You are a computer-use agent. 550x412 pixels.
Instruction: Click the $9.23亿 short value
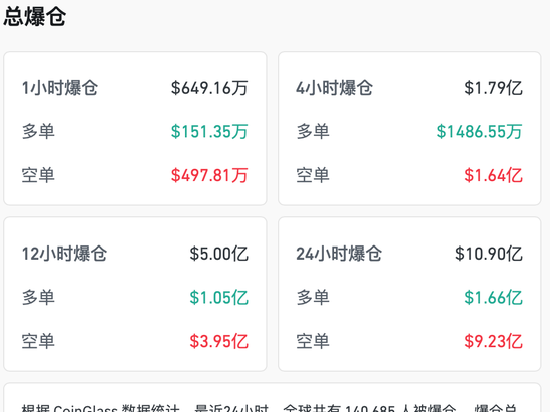tap(494, 341)
